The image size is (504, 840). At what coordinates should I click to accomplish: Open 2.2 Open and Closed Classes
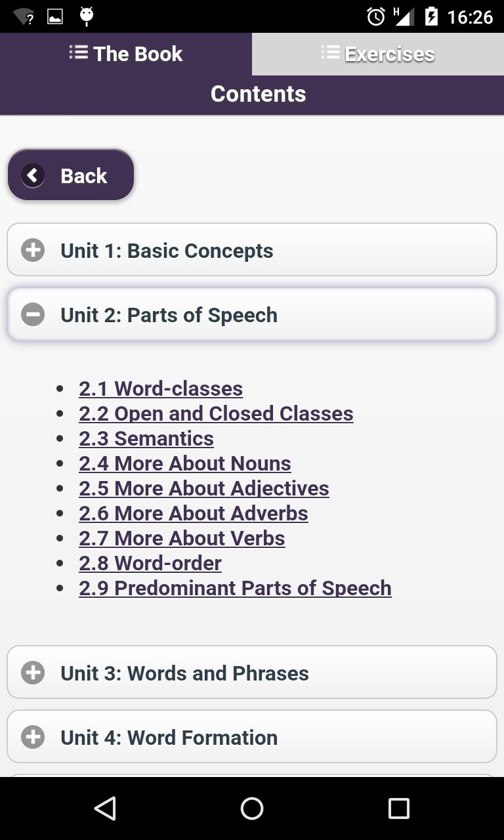(x=216, y=413)
